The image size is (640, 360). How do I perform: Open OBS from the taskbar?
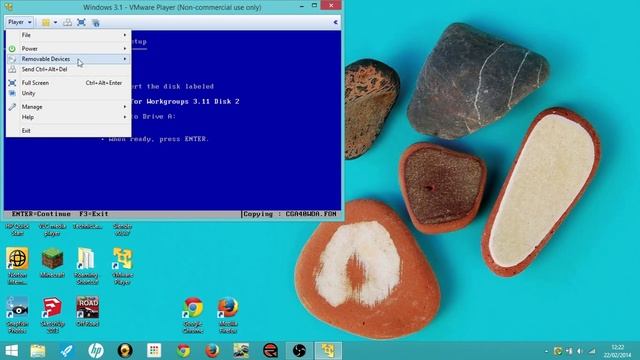point(299,351)
